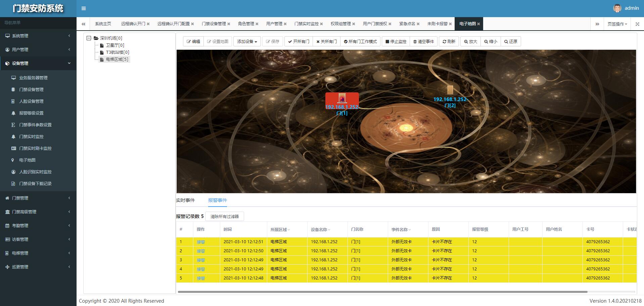Screen dimensions: 644x306
Task: Open the 添加设备 dropdown
Action: (x=247, y=42)
